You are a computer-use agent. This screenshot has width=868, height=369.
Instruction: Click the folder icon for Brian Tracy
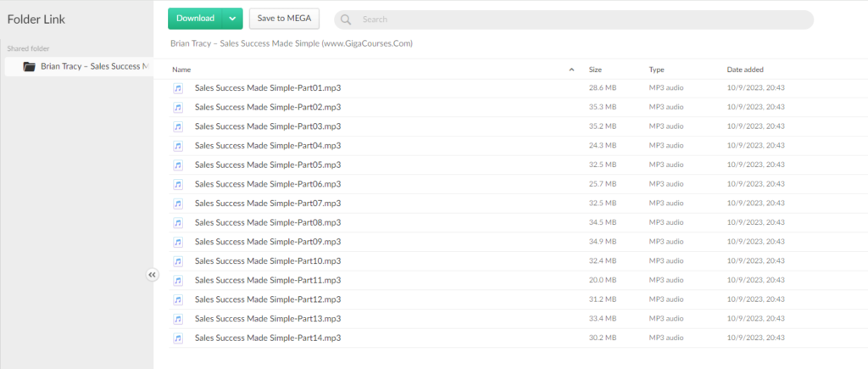coord(30,66)
